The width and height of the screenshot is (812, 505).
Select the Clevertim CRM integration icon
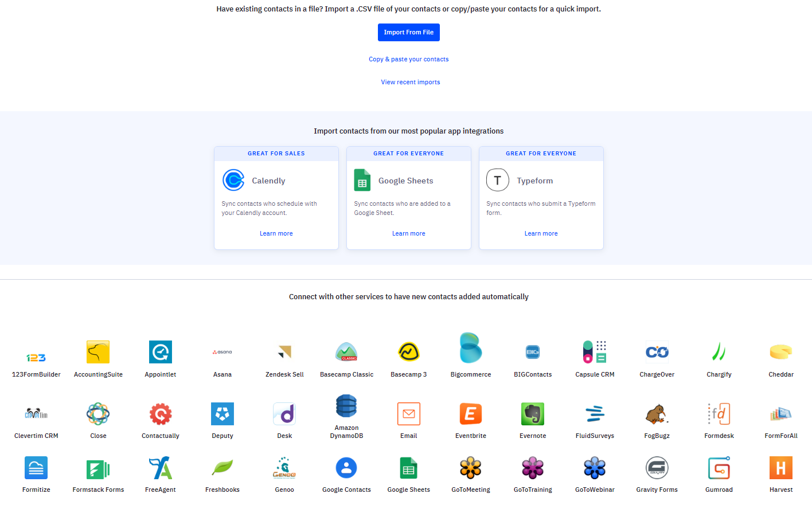36,413
